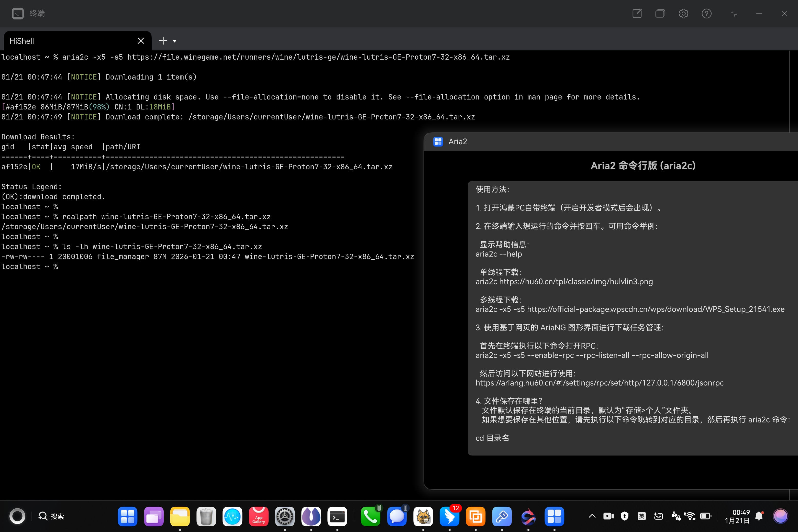Open the Aria2 four-square app in dock
The height and width of the screenshot is (532, 798).
click(x=555, y=516)
